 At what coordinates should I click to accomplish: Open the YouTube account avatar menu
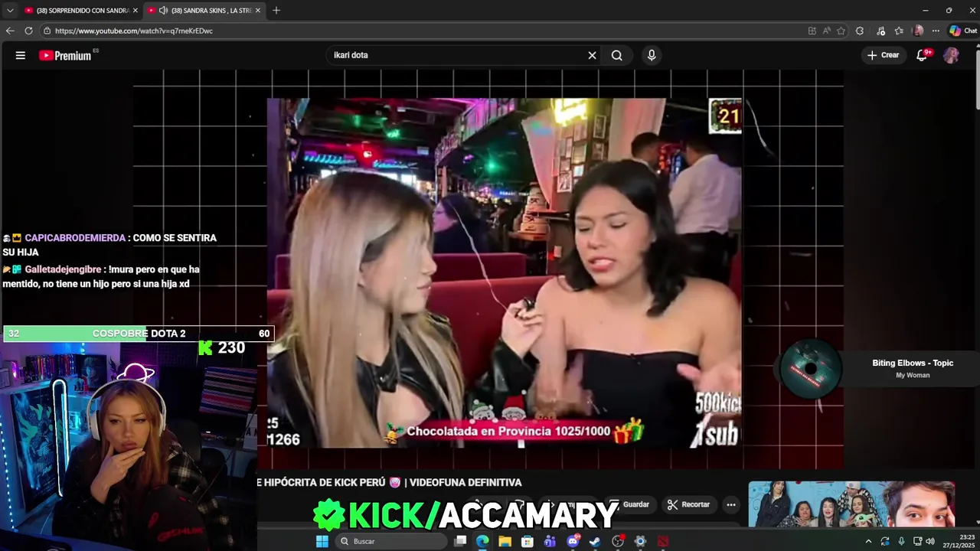[x=951, y=55]
